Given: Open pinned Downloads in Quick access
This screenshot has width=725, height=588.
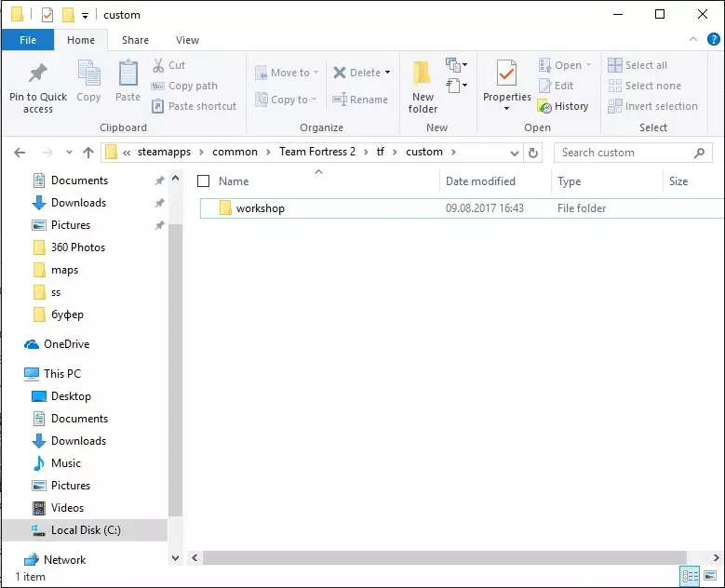Looking at the screenshot, I should pos(78,203).
